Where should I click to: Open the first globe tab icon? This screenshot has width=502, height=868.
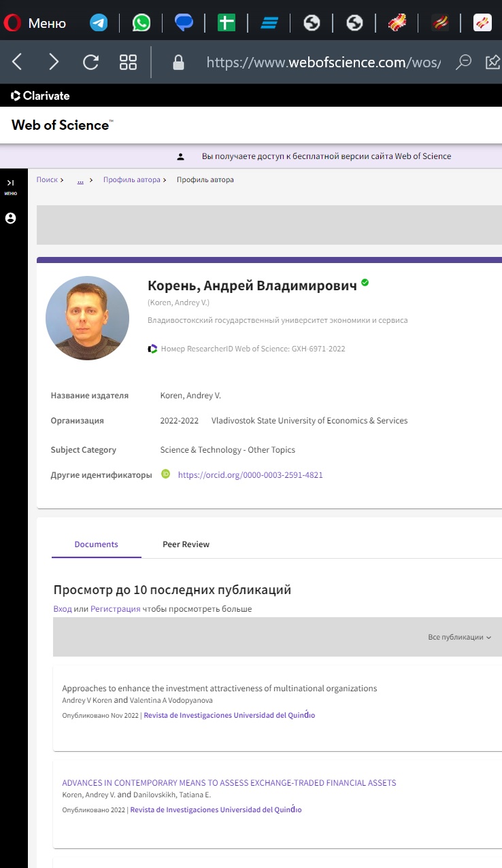[312, 23]
